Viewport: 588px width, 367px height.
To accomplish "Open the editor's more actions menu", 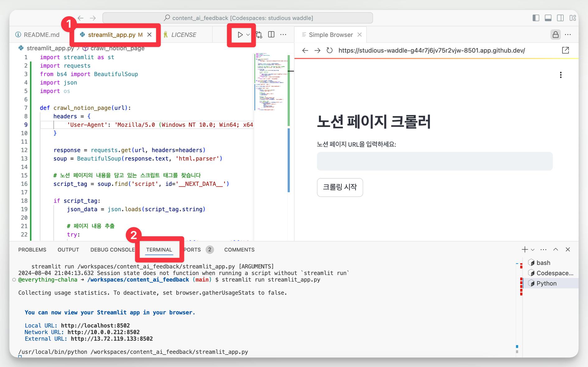I will (283, 35).
